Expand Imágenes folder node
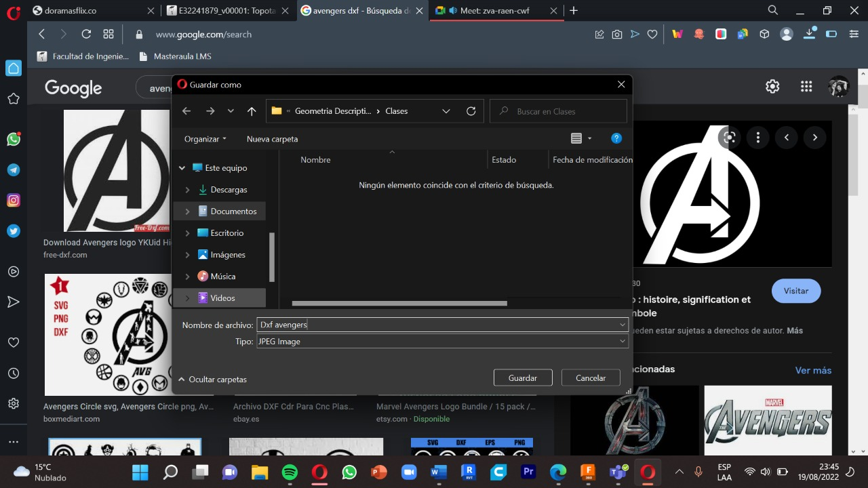This screenshot has width=868, height=488. click(188, 255)
